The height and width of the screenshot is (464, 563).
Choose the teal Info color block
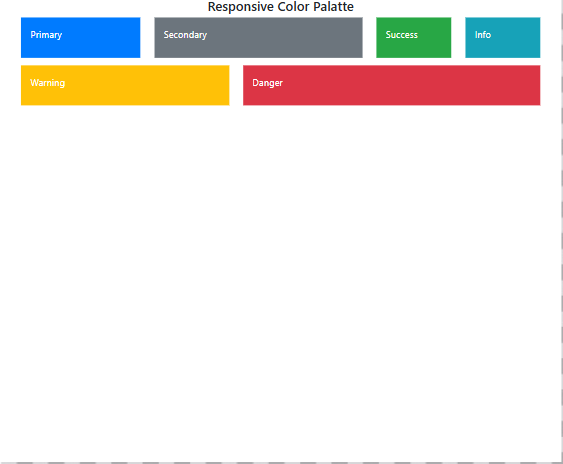[x=503, y=37]
